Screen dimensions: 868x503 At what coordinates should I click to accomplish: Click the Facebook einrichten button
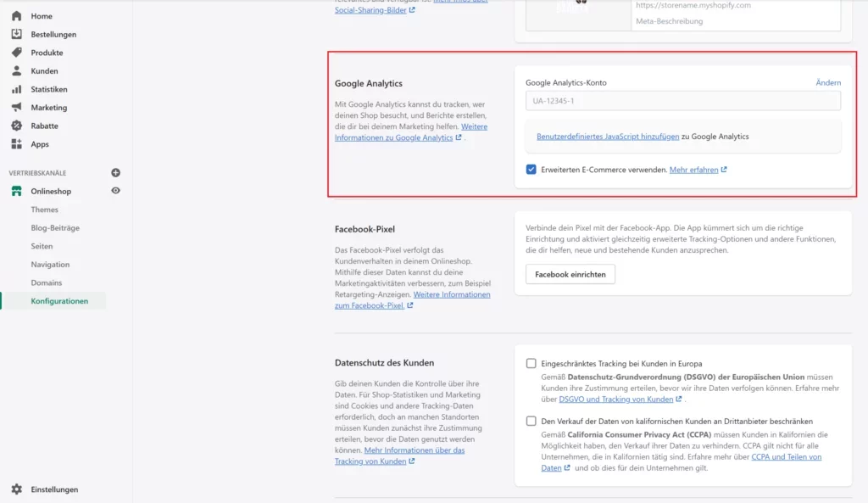pyautogui.click(x=570, y=274)
